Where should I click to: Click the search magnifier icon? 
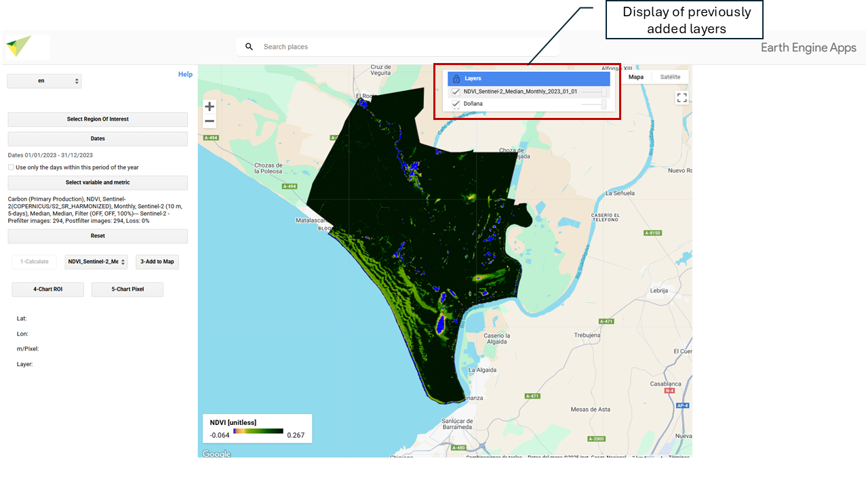pos(249,47)
